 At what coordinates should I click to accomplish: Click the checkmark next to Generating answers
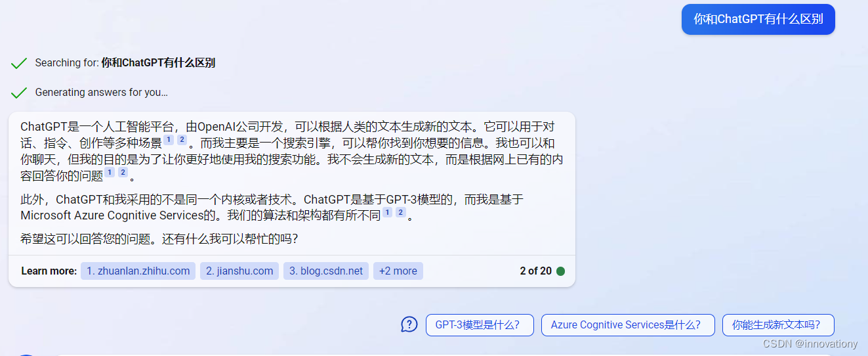coord(19,93)
